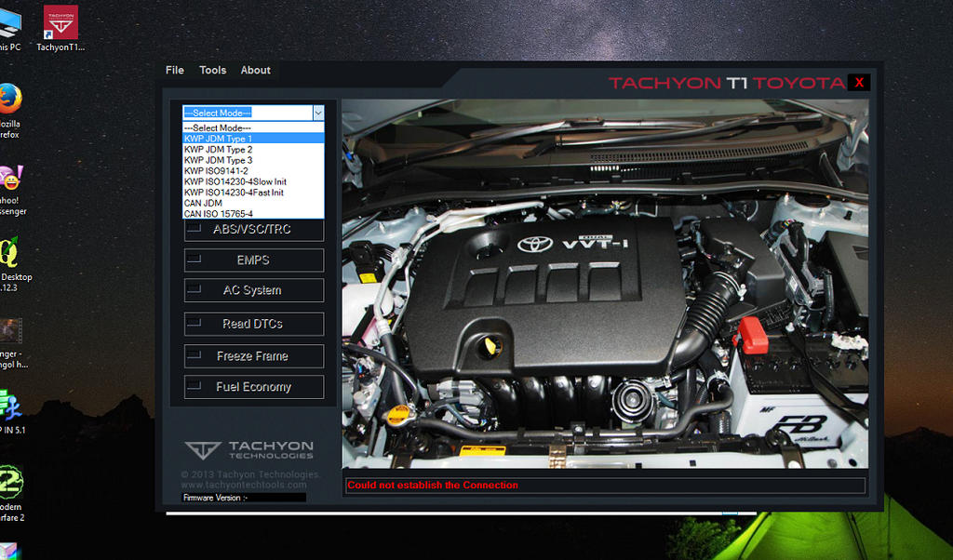Pick KWP ISO9141-2 in mode list
The height and width of the screenshot is (560, 953).
(253, 171)
